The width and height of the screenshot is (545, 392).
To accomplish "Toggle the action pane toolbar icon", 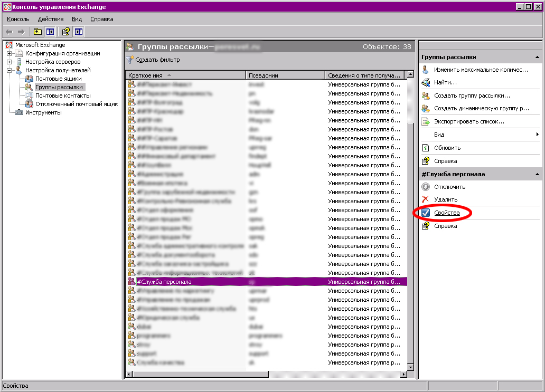I will coord(79,32).
